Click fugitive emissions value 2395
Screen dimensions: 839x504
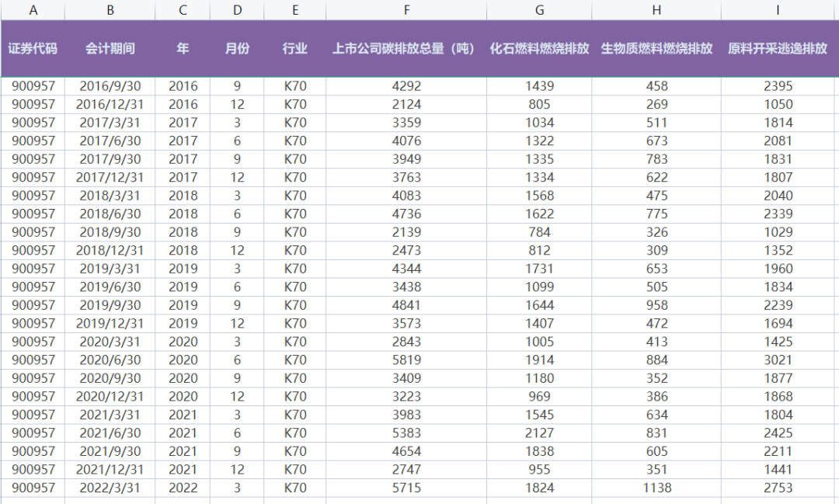(x=778, y=86)
